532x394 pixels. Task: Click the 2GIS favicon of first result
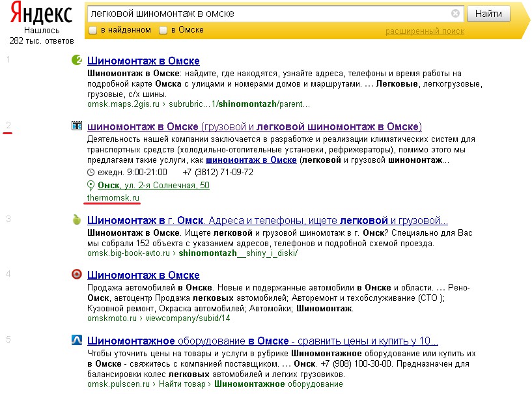point(77,60)
